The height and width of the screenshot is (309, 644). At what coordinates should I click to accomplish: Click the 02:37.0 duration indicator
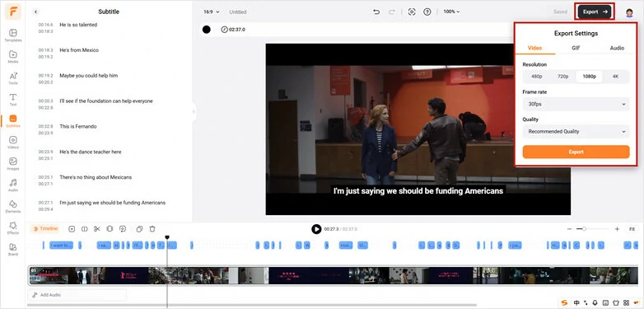coord(233,30)
